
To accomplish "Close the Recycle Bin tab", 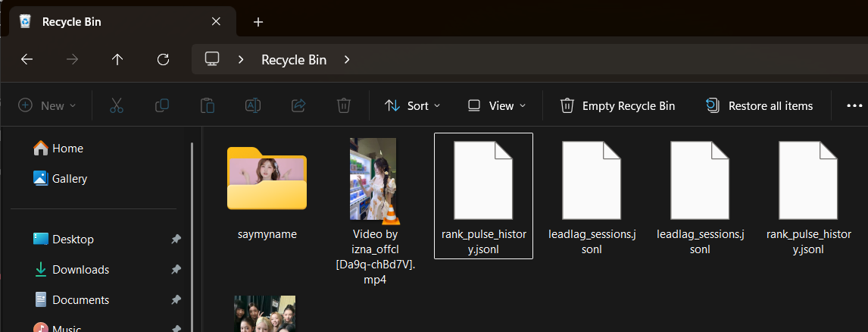I will click(x=216, y=22).
